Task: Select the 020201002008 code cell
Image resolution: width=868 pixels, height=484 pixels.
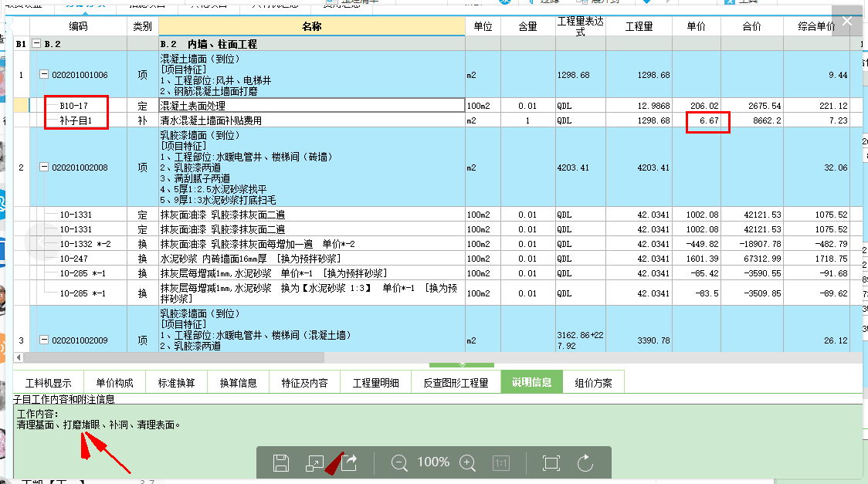Action: [x=80, y=167]
